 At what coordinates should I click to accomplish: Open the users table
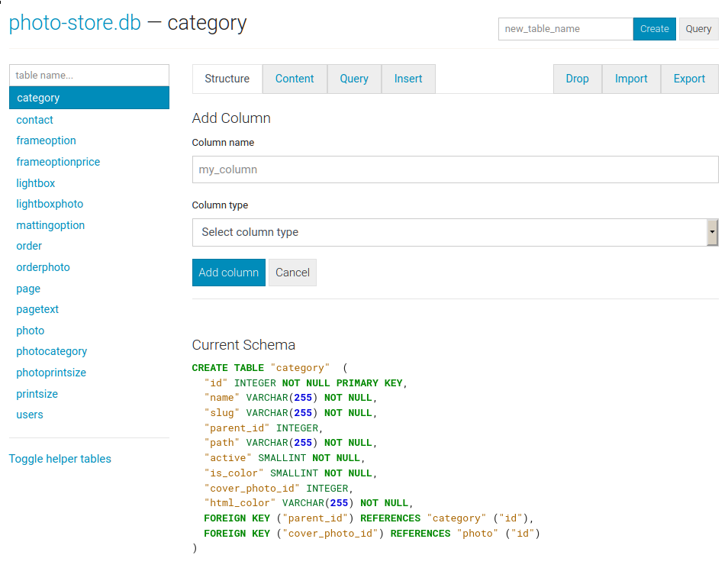30,415
